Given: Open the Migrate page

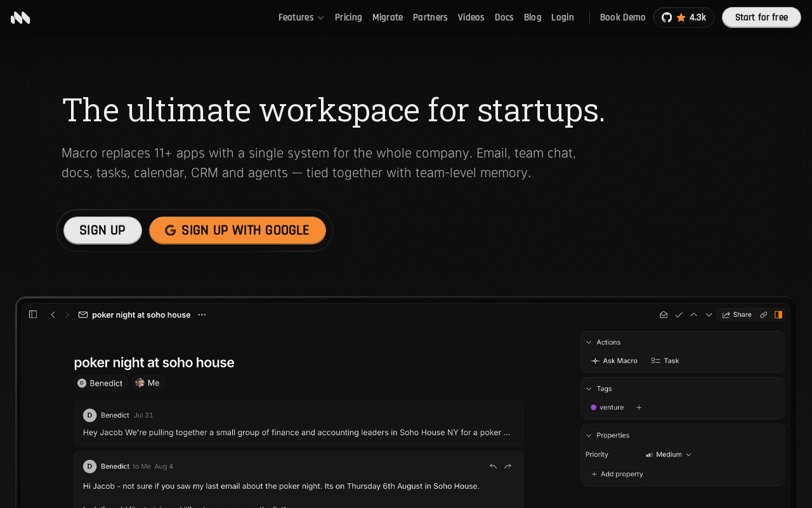Looking at the screenshot, I should tap(388, 17).
